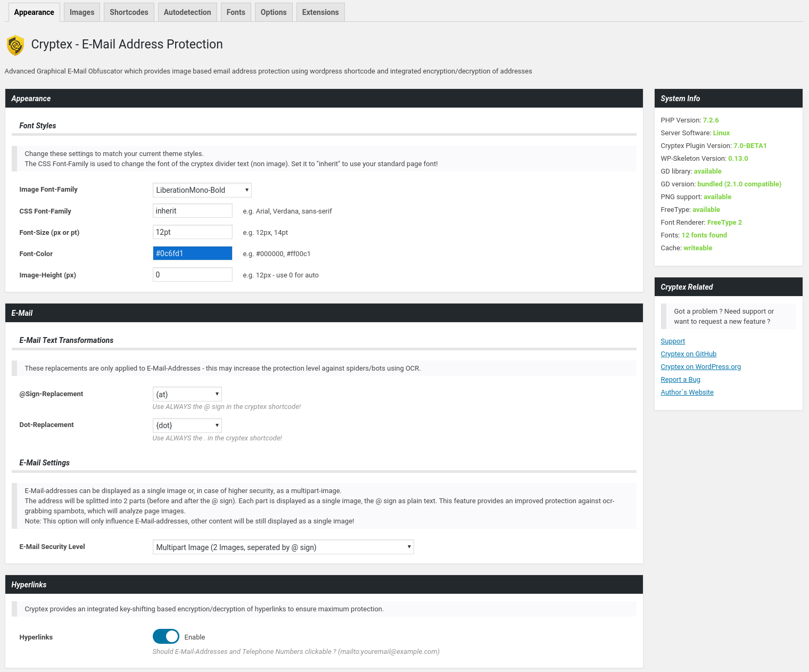Click the 'bundled (2.1.0 compatible)' GD version text
The image size is (809, 672).
pyautogui.click(x=739, y=184)
